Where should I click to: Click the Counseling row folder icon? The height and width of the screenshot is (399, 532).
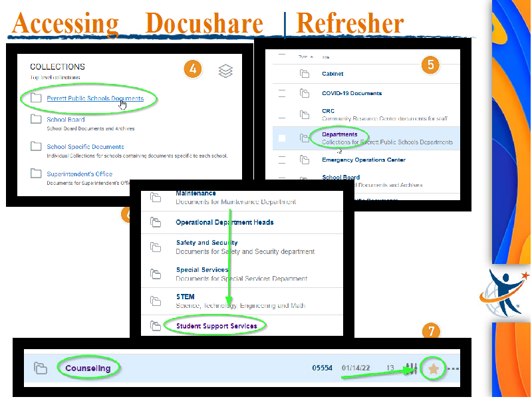pos(41,368)
